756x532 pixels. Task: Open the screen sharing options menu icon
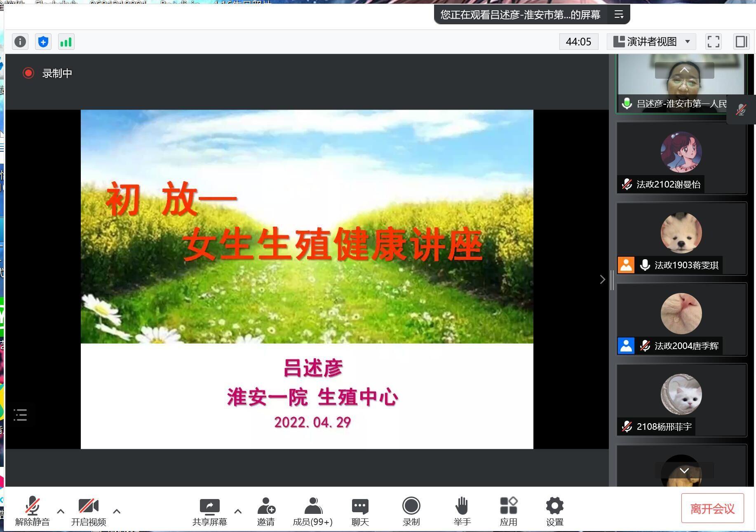[619, 15]
